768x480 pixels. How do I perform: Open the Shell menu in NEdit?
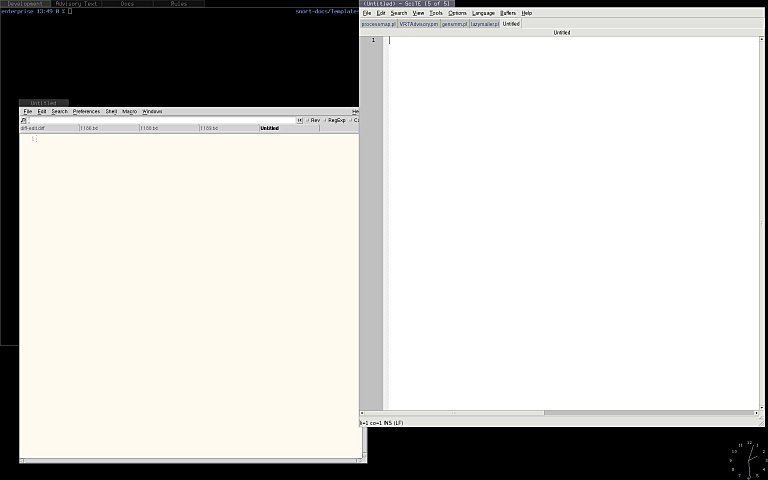(111, 112)
